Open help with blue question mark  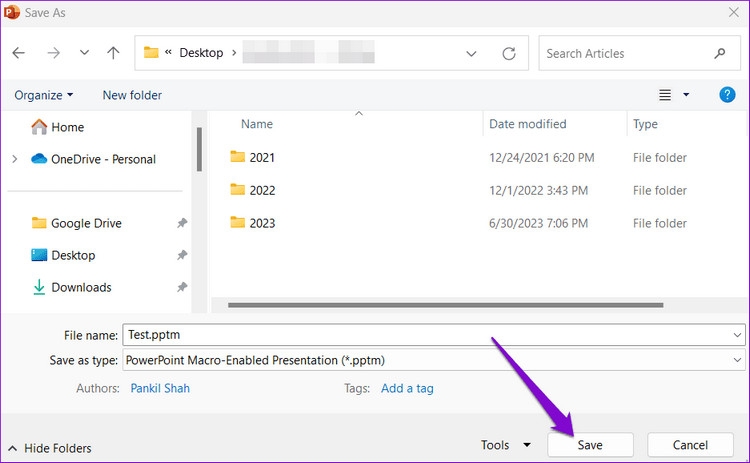tap(727, 95)
